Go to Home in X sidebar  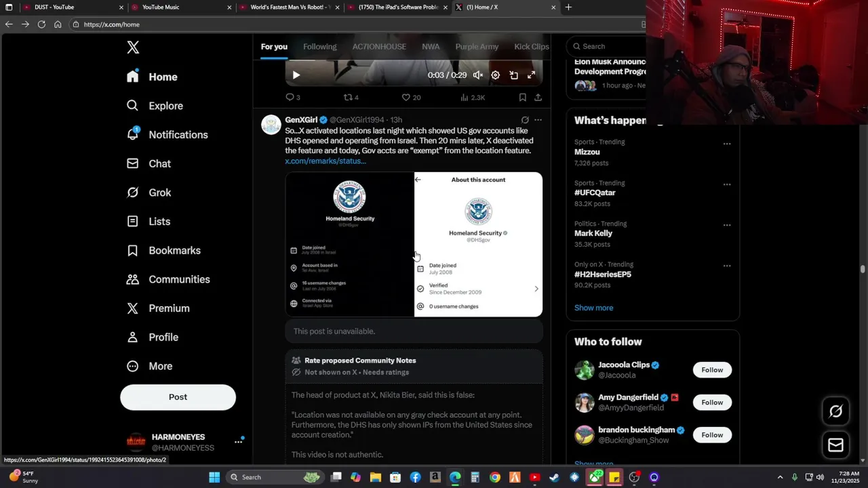(x=153, y=77)
